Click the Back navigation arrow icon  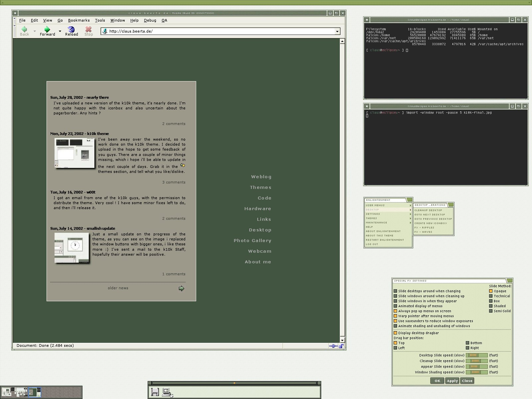coord(24,29)
